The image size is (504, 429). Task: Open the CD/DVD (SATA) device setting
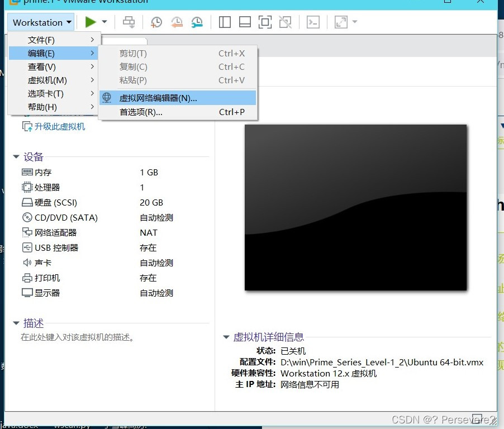coord(66,217)
